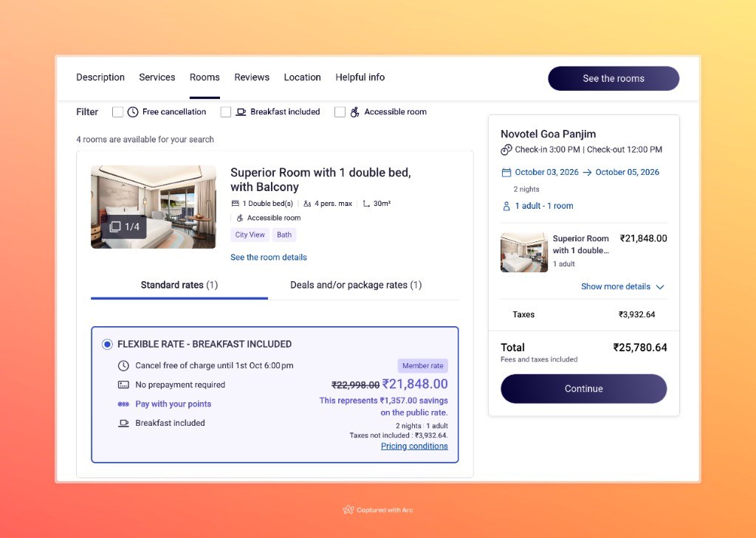The width and height of the screenshot is (756, 538).
Task: Click the area icon next to 30m²
Action: point(366,204)
